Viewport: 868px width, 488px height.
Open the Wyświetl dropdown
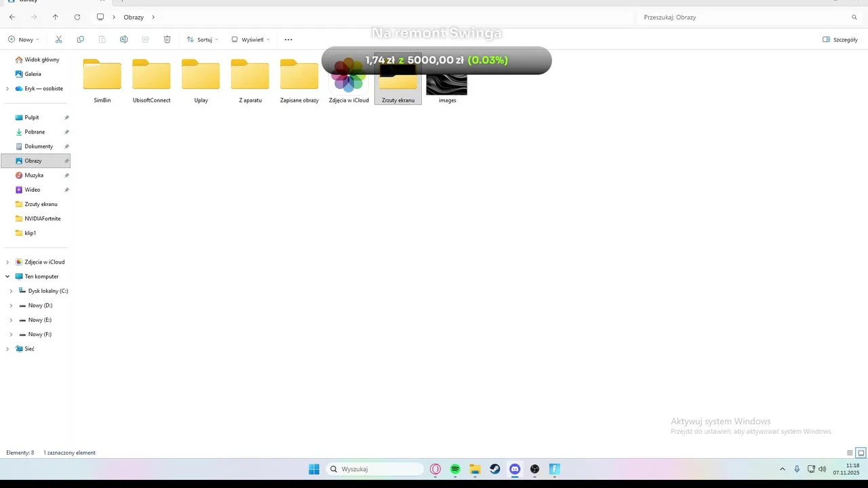coord(251,40)
